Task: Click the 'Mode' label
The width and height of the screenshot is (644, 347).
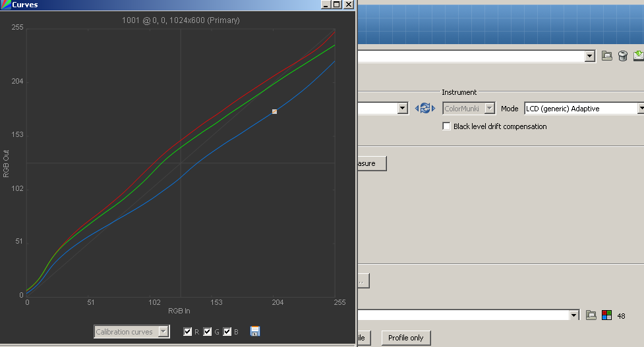Action: tap(510, 109)
